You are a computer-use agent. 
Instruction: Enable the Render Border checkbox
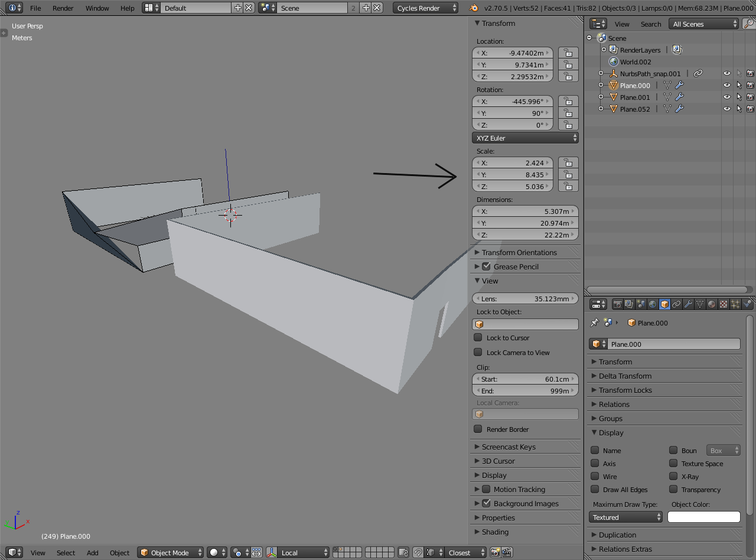pos(478,429)
